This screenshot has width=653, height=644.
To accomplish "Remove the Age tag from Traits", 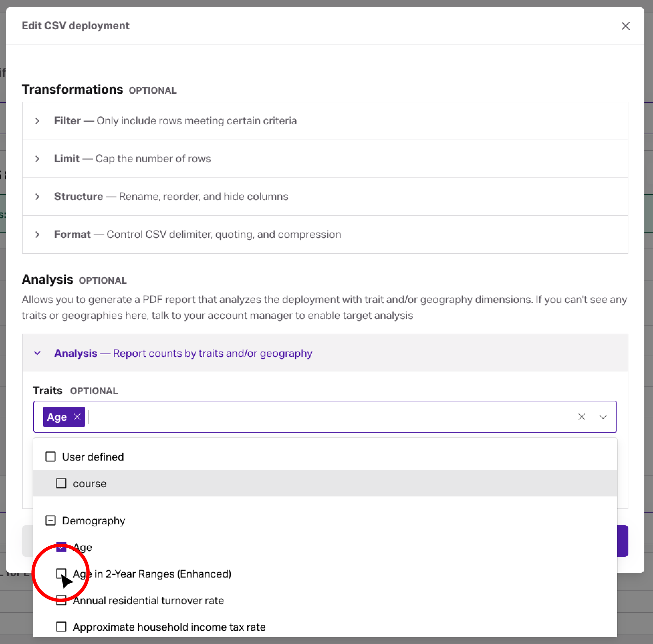I will click(x=77, y=417).
